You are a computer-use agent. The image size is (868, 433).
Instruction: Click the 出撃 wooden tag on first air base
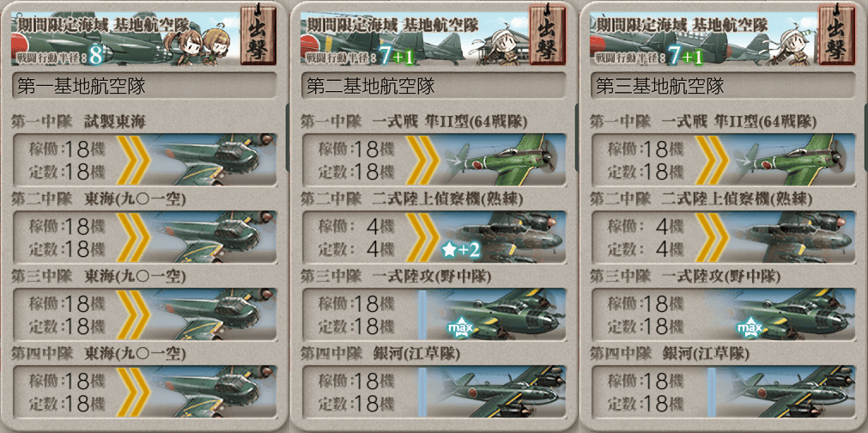(x=258, y=36)
